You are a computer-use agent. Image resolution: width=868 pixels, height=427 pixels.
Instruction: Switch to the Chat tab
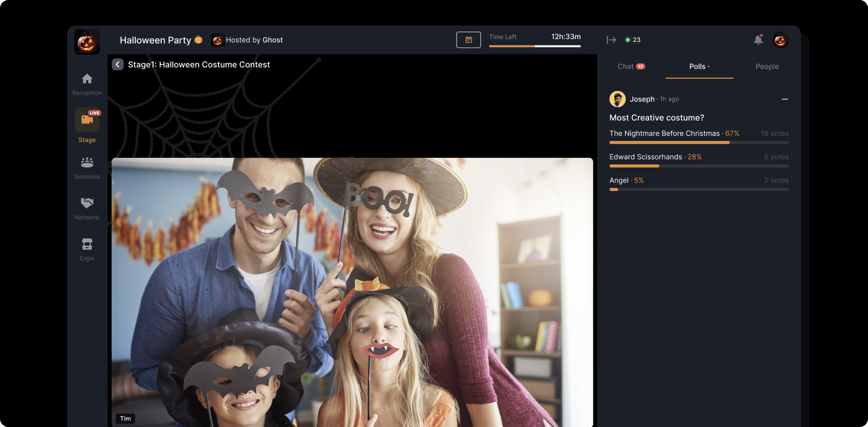[x=631, y=66]
